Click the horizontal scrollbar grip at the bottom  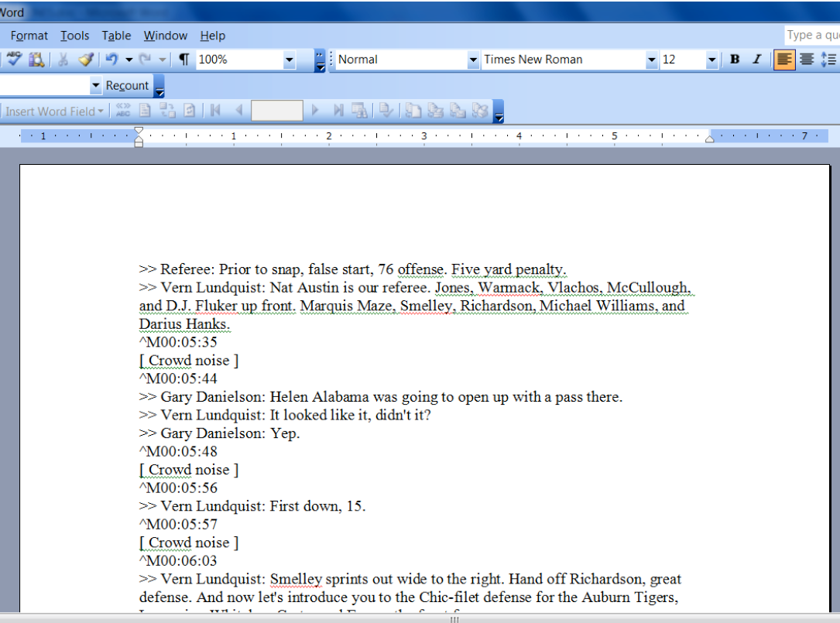[x=454, y=619]
